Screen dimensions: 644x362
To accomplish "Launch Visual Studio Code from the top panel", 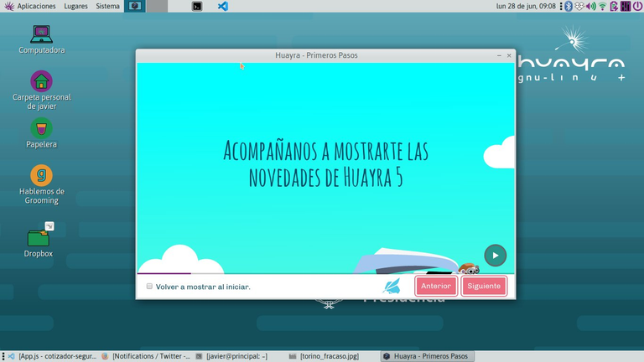I will [223, 6].
